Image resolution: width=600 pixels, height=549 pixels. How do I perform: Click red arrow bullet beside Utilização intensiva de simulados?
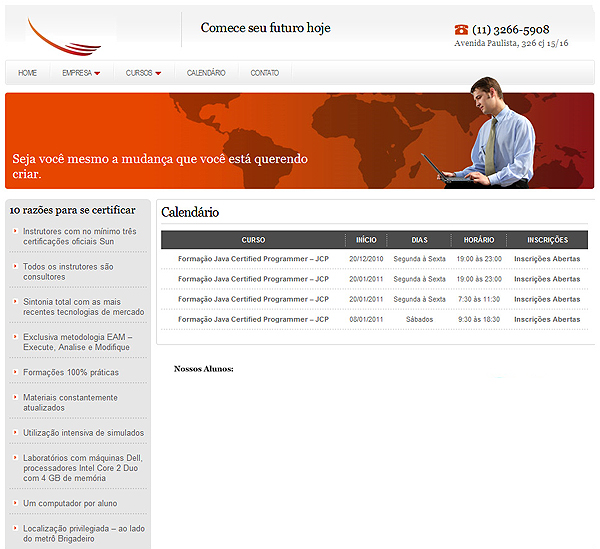pyautogui.click(x=15, y=432)
